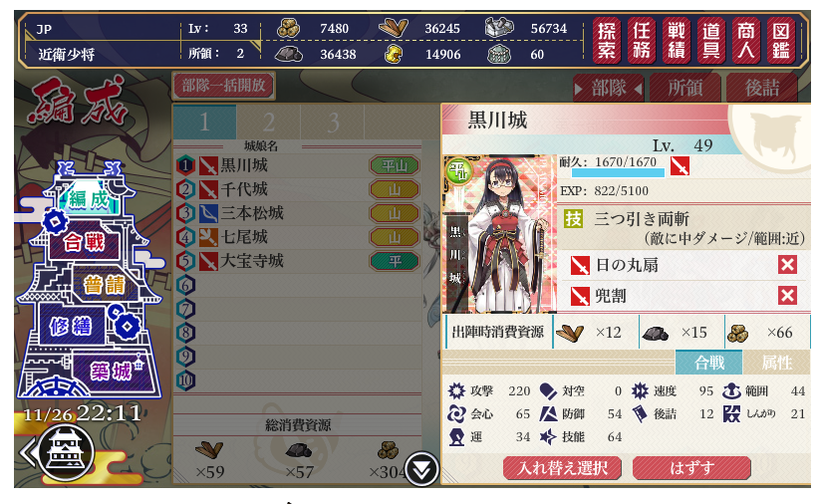Switch to party tab 2
820x504 pixels.
click(269, 123)
